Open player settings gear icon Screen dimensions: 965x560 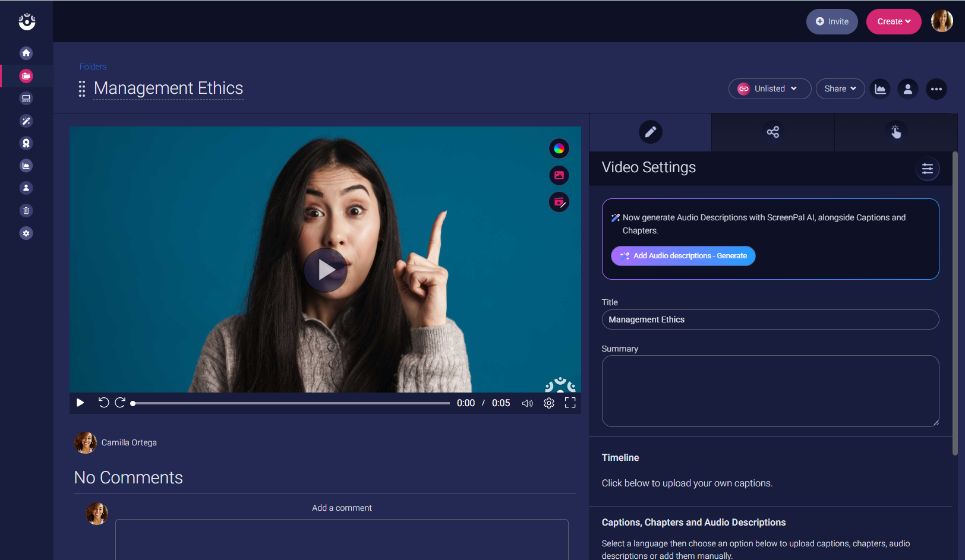tap(548, 403)
